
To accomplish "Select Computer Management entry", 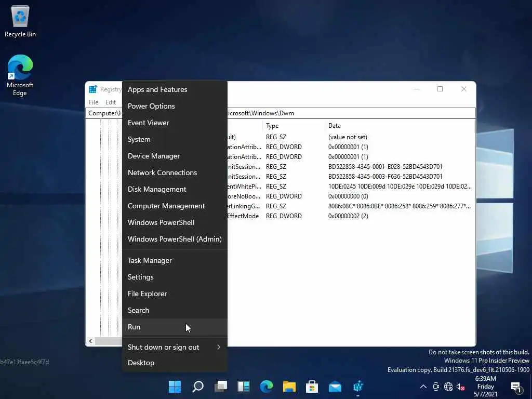I will [175, 206].
